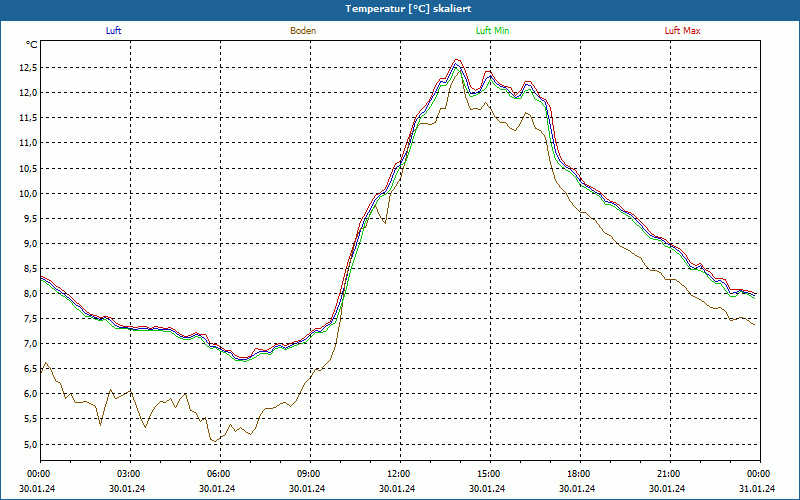Click the 9,0 y-axis value
Image resolution: width=800 pixels, height=500 pixels.
[30, 243]
